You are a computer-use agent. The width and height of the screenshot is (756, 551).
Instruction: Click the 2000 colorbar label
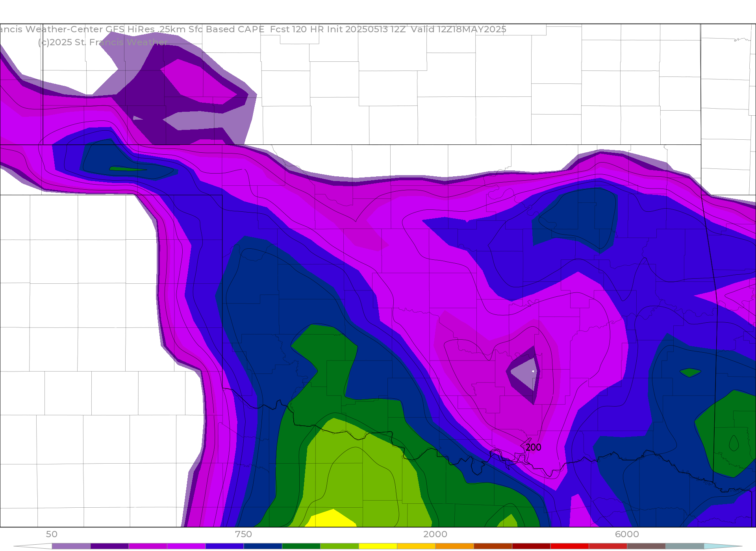(x=435, y=534)
